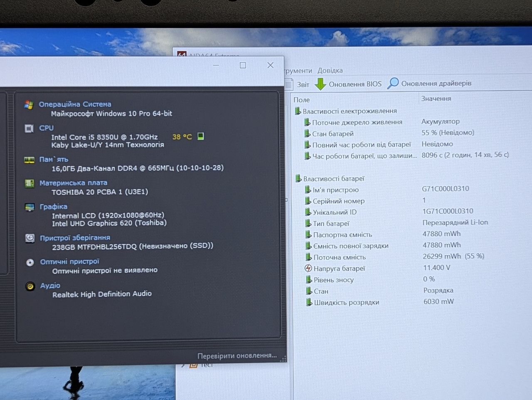Select the monitor icon beside Графіка
Viewport: 532px width, 400px height.
pos(30,207)
